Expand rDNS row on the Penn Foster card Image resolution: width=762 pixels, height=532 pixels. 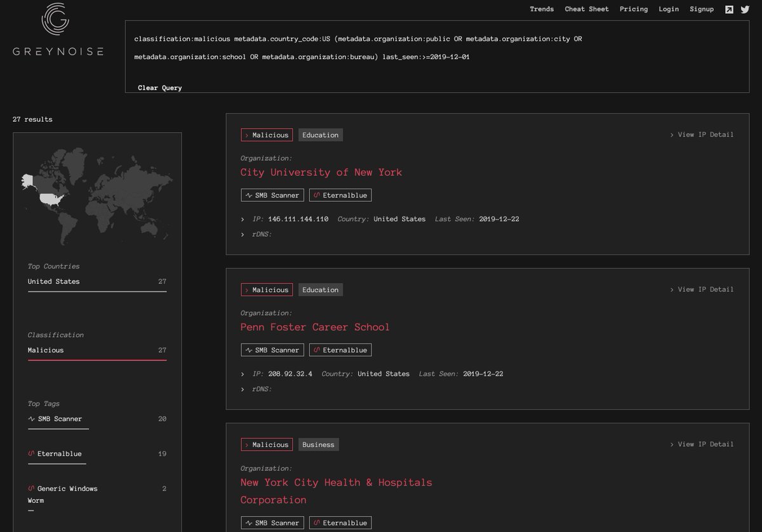[x=243, y=389]
